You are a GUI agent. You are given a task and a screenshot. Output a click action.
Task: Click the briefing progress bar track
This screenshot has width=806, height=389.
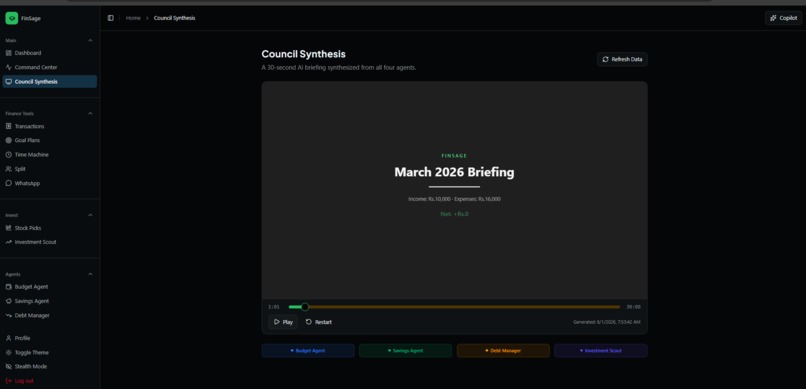[454, 307]
